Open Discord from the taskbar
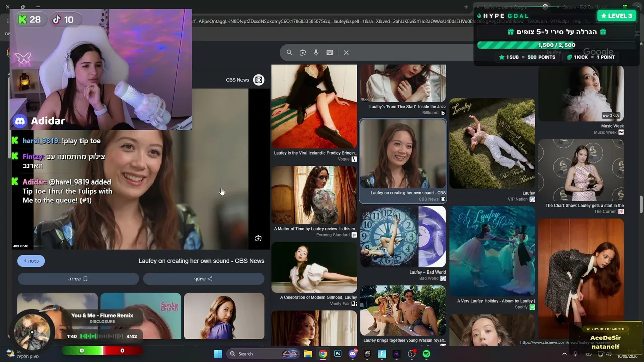The height and width of the screenshot is (362, 644). click(x=353, y=354)
